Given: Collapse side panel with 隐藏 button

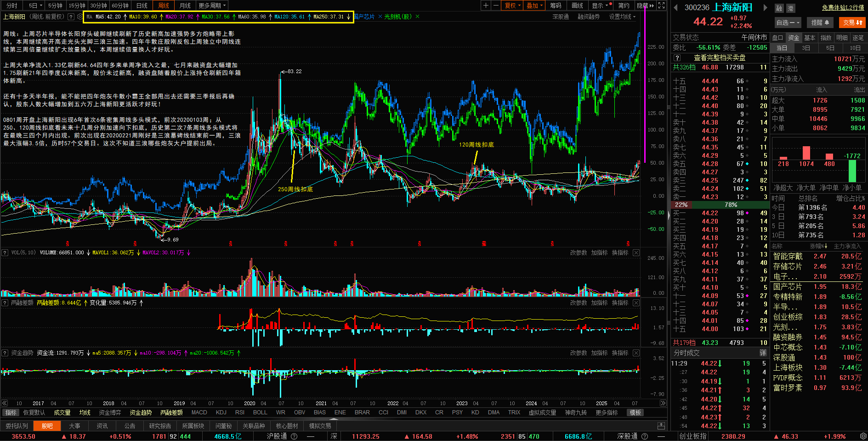Looking at the screenshot, I should tap(645, 6).
